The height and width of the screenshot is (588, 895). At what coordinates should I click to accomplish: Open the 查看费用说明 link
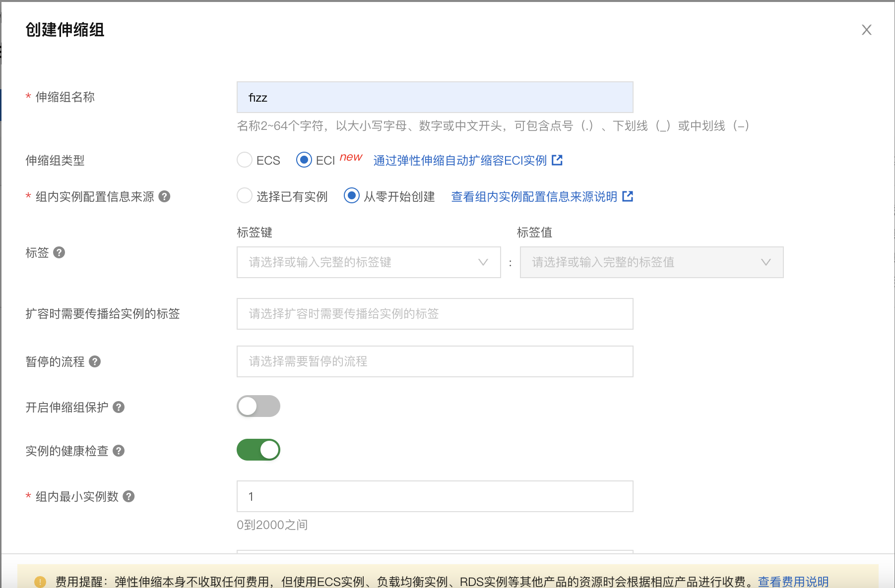793,582
